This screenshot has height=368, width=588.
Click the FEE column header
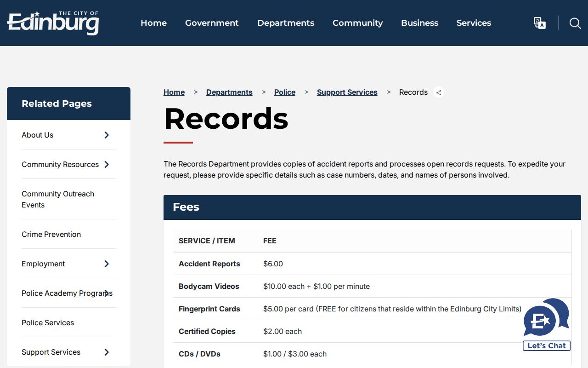[270, 241]
